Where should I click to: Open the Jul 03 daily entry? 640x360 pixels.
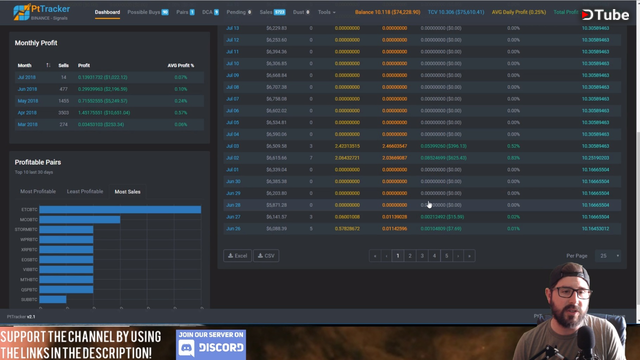pyautogui.click(x=233, y=146)
